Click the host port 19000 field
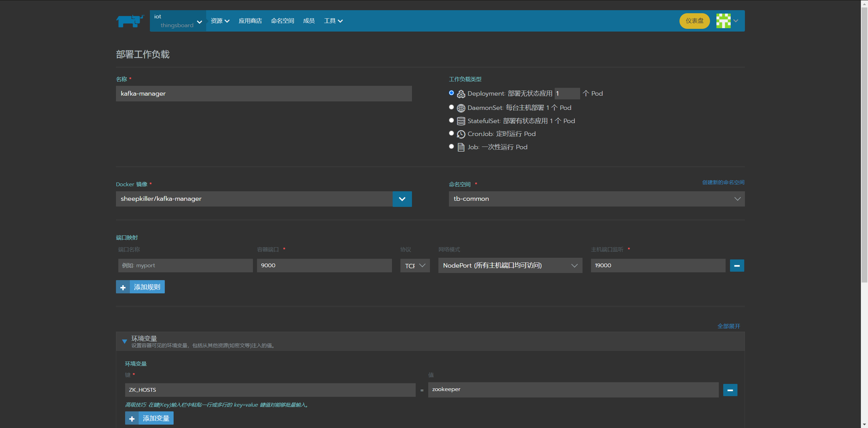The image size is (868, 428). tap(658, 266)
